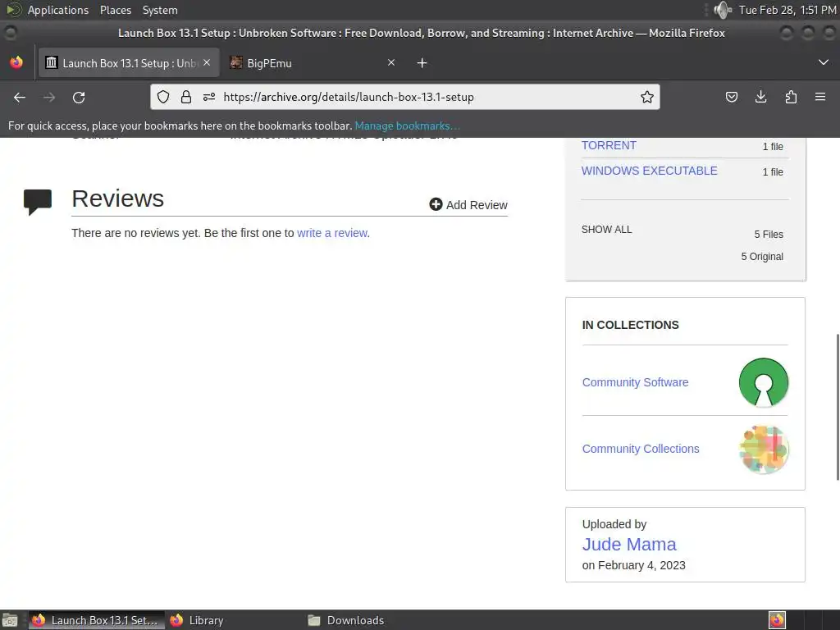The image size is (840, 630).
Task: Expand the list all tabs chevron
Action: tap(824, 62)
